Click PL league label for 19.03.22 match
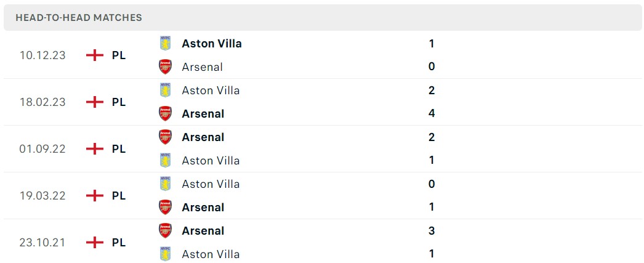This screenshot has width=644, height=263. [119, 196]
